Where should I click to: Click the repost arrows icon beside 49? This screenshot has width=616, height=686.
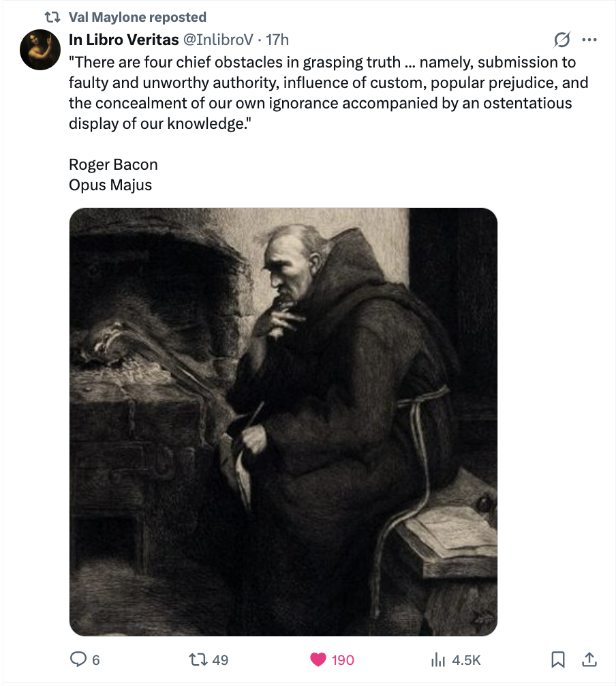pos(198,659)
